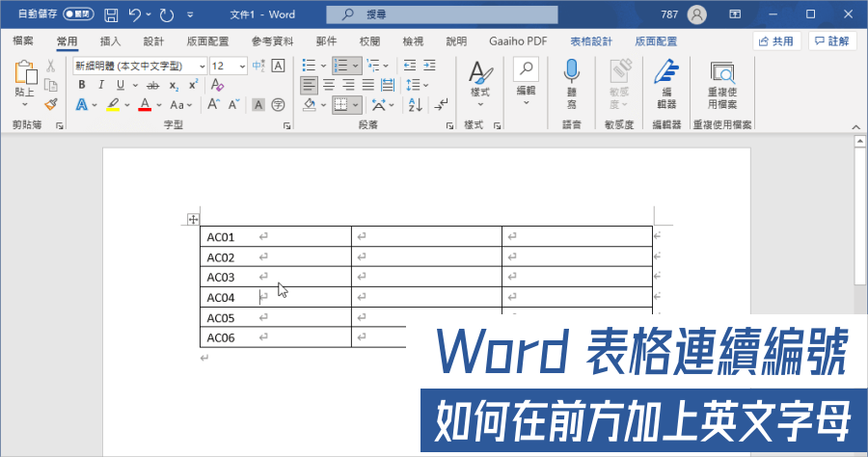This screenshot has height=457, width=868.
Task: Click distributed alignment icon
Action: point(388,85)
